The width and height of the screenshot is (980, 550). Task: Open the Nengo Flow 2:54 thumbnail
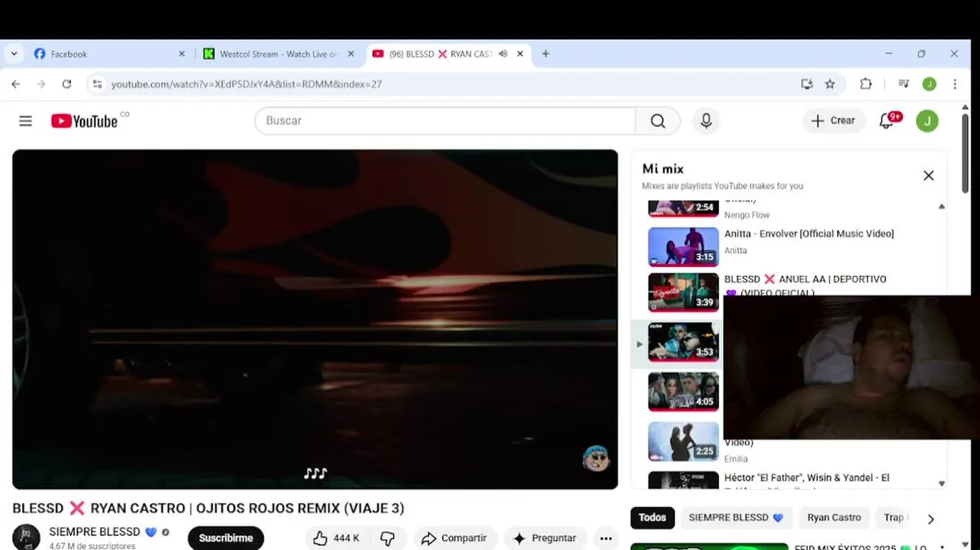click(683, 209)
